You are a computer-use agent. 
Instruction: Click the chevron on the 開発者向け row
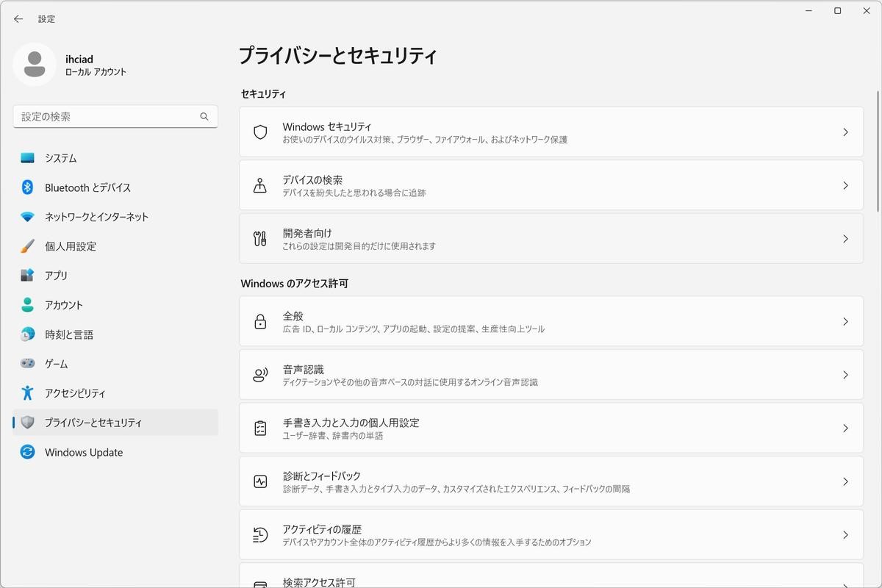[845, 239]
